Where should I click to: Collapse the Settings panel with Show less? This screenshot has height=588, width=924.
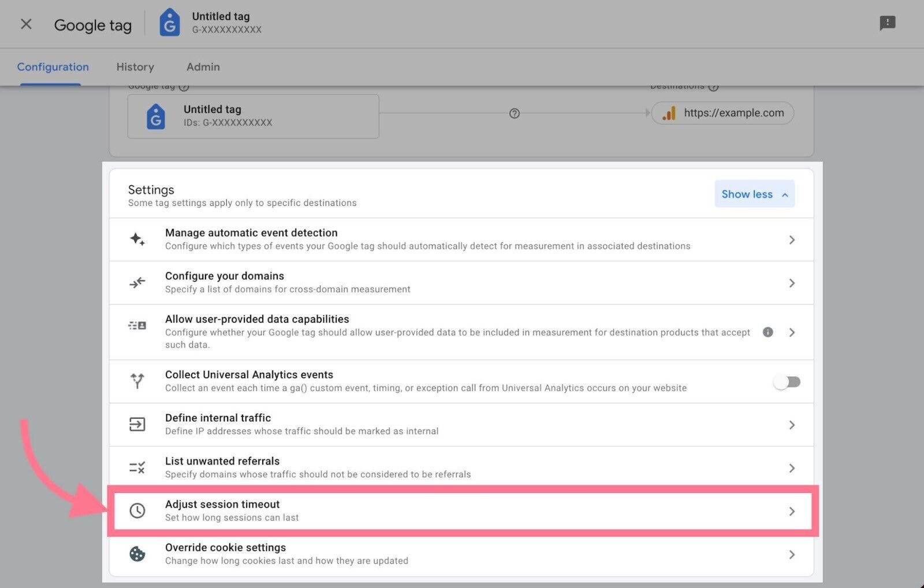point(754,194)
